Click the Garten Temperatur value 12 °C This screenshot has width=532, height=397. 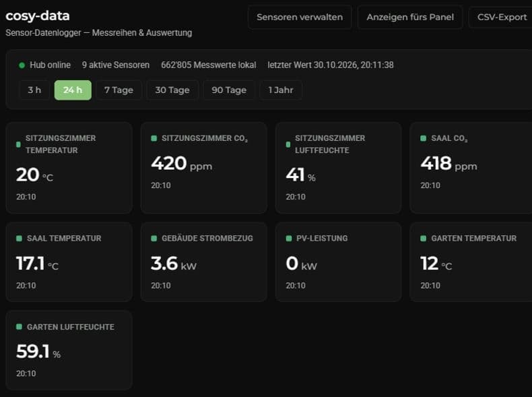pos(436,264)
